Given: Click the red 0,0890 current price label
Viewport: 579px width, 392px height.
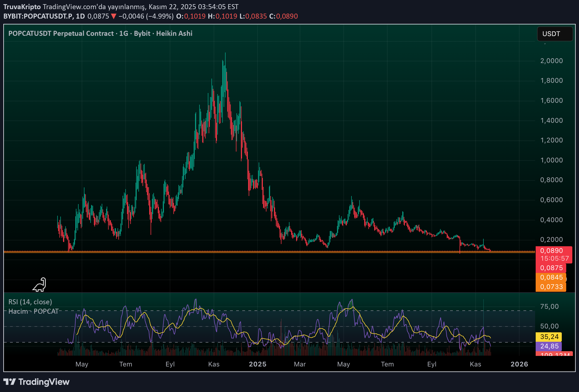Looking at the screenshot, I should 551,251.
